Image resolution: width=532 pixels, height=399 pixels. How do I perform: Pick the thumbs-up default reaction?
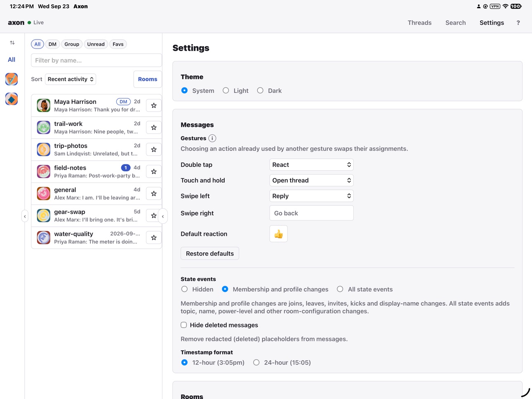(x=278, y=234)
